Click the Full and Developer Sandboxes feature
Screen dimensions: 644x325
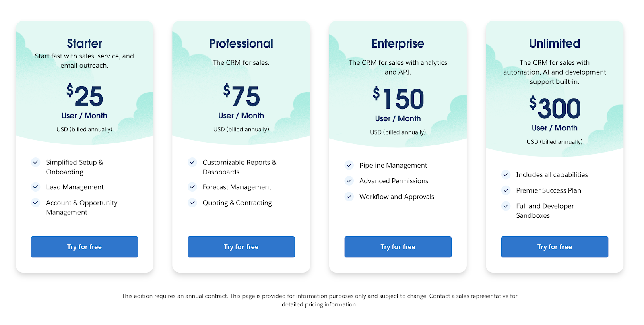(x=545, y=211)
